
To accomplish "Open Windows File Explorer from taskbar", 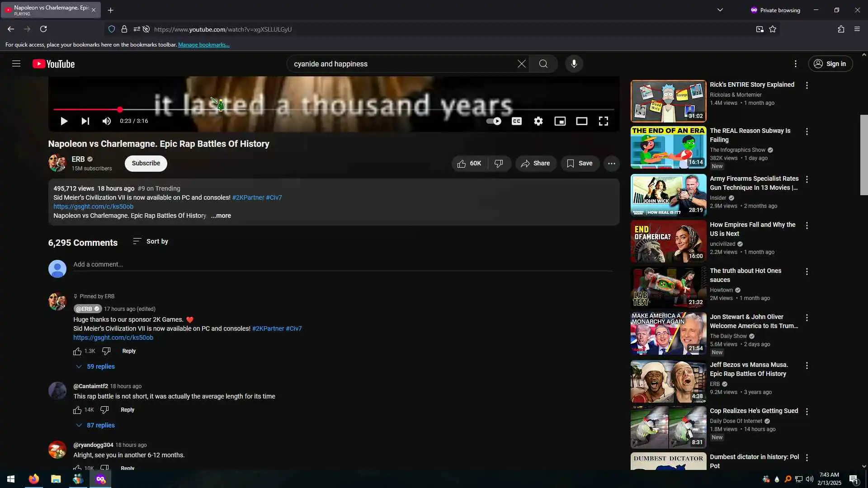I will (x=56, y=479).
